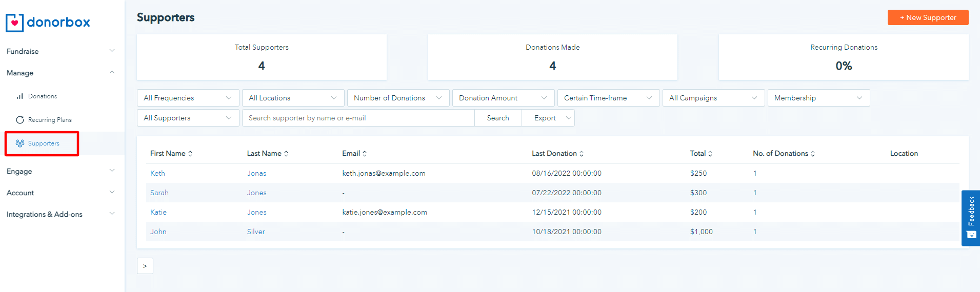Sort by First Name column arrows
980x292 pixels.
pos(190,154)
